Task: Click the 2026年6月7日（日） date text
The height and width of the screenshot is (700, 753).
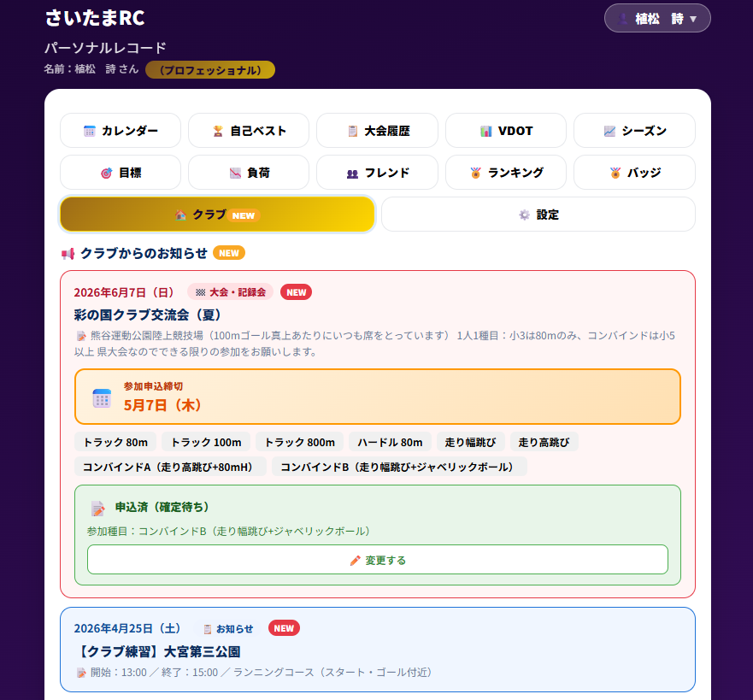Action: tap(126, 292)
